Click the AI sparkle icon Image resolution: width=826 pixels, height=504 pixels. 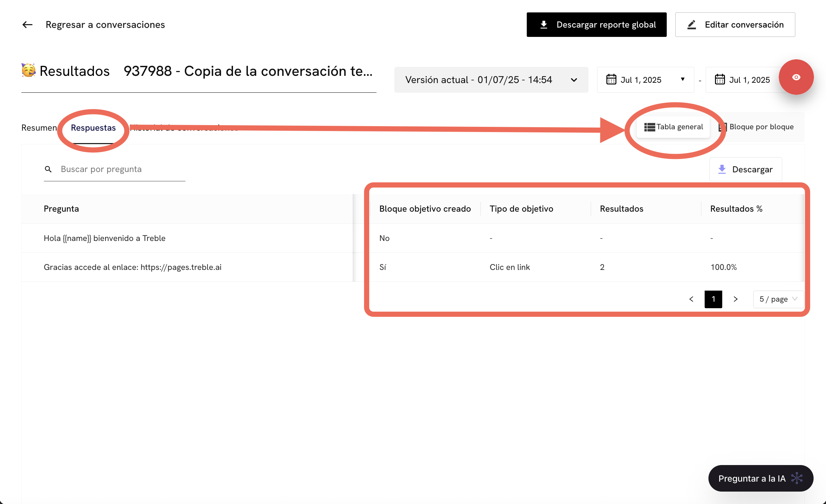[797, 478]
